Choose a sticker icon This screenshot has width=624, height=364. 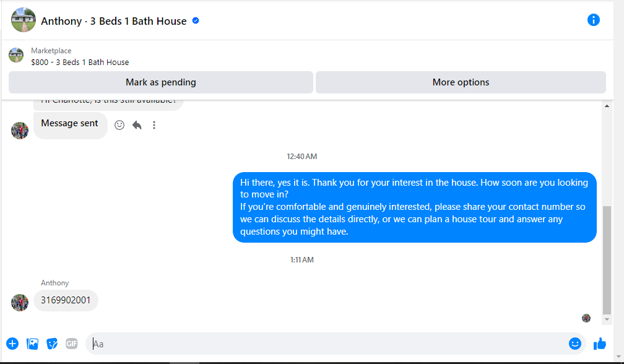[52, 344]
